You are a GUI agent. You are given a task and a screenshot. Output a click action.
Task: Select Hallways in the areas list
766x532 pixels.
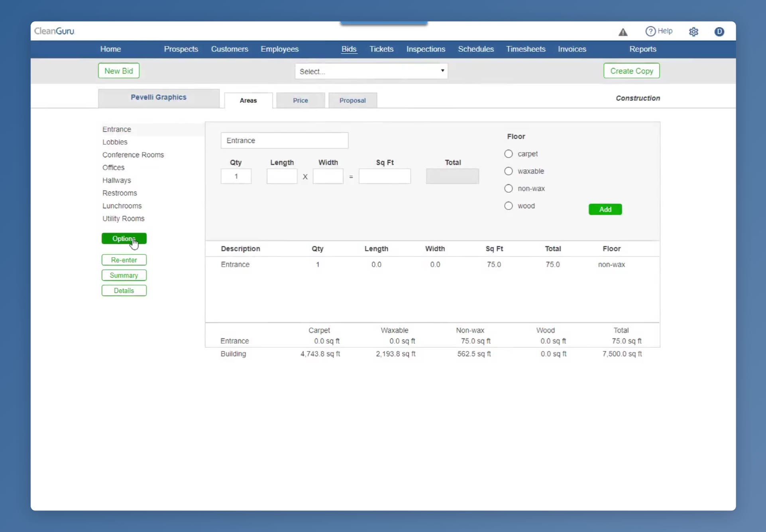tap(116, 180)
